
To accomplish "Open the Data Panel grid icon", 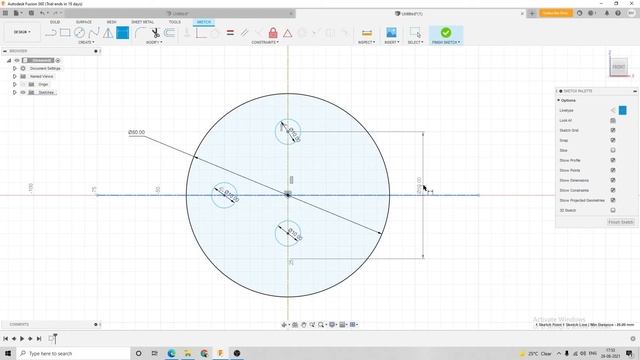I will [5, 13].
